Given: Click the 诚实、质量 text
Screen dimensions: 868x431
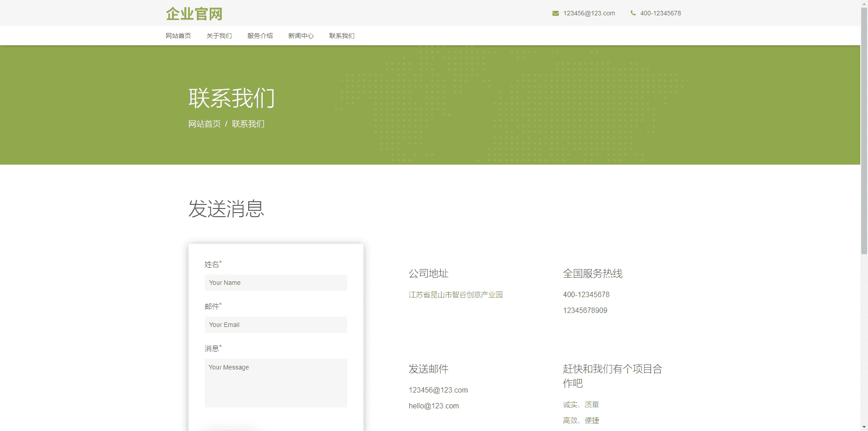Looking at the screenshot, I should click(x=581, y=405).
